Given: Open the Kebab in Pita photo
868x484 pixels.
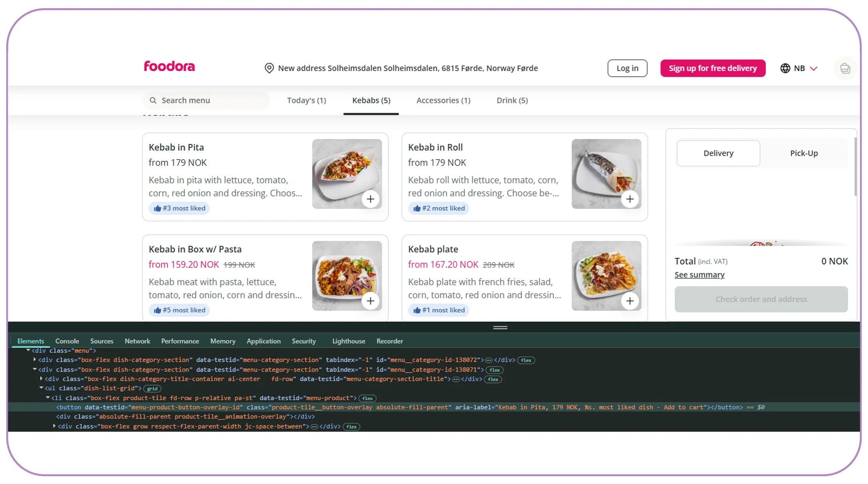Looking at the screenshot, I should [x=347, y=174].
